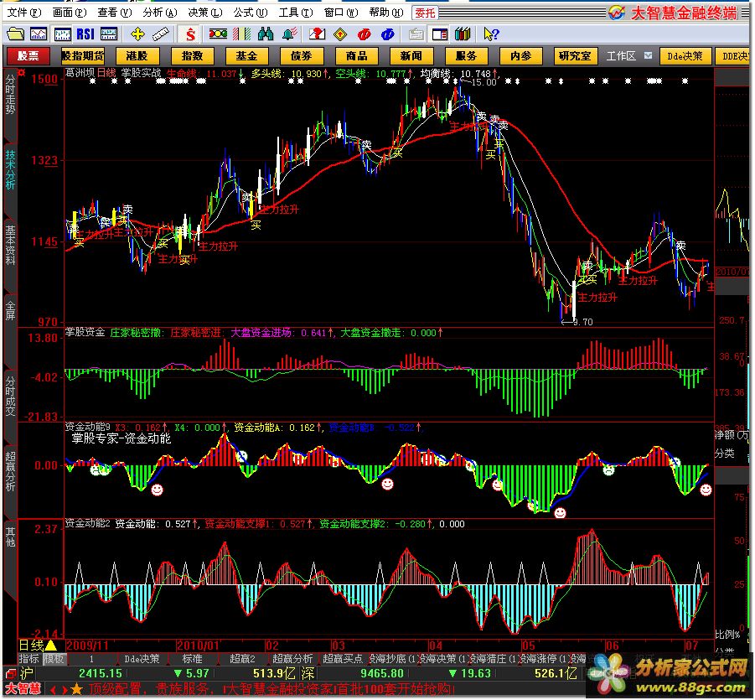Open the 工具(T) menu
The height and width of the screenshot is (700, 755).
click(296, 13)
